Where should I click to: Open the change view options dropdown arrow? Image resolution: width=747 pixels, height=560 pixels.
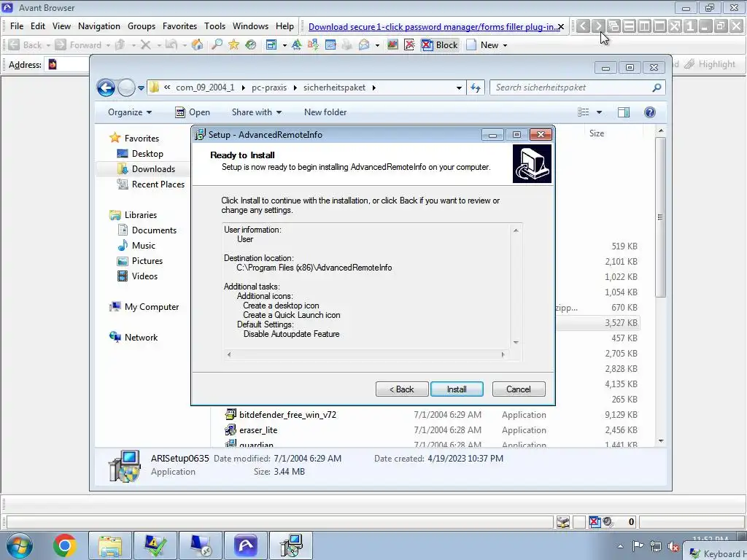[600, 112]
